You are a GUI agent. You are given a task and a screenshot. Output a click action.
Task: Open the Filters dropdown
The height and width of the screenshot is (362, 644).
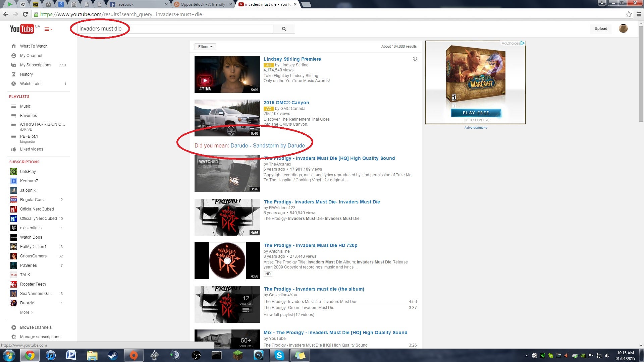click(205, 47)
